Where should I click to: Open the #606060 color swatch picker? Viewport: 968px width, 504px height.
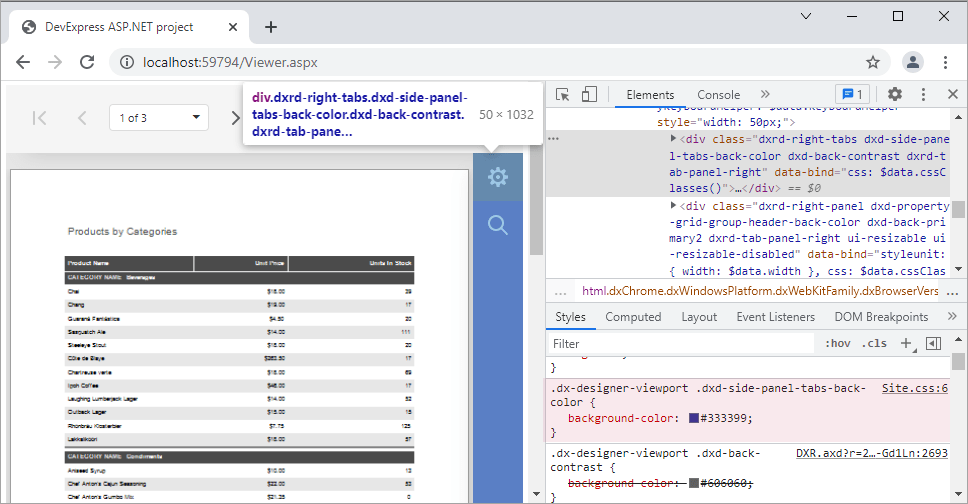694,483
